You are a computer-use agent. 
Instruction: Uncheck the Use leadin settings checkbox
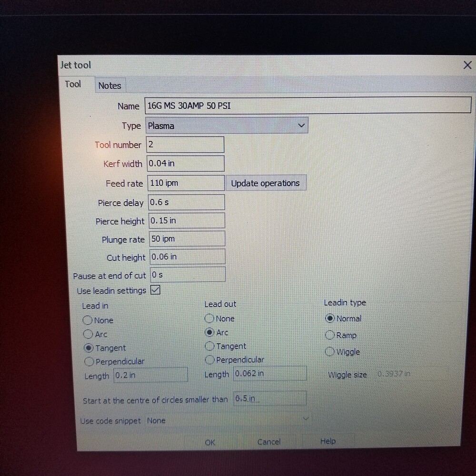tap(155, 290)
